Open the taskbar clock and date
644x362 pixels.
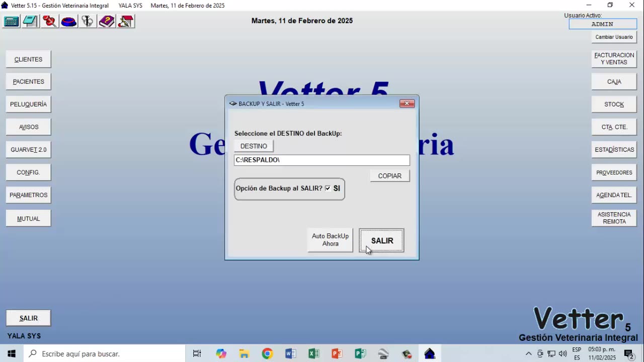pyautogui.click(x=602, y=354)
